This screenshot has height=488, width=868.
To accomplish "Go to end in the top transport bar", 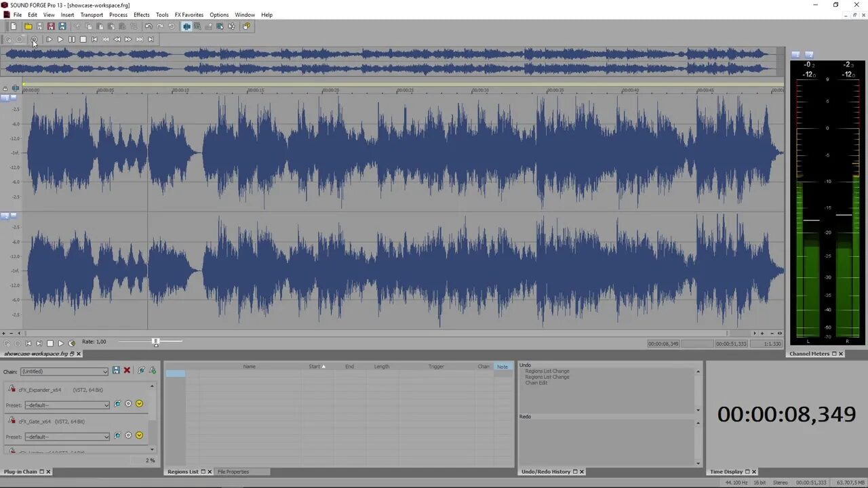I will [x=151, y=39].
